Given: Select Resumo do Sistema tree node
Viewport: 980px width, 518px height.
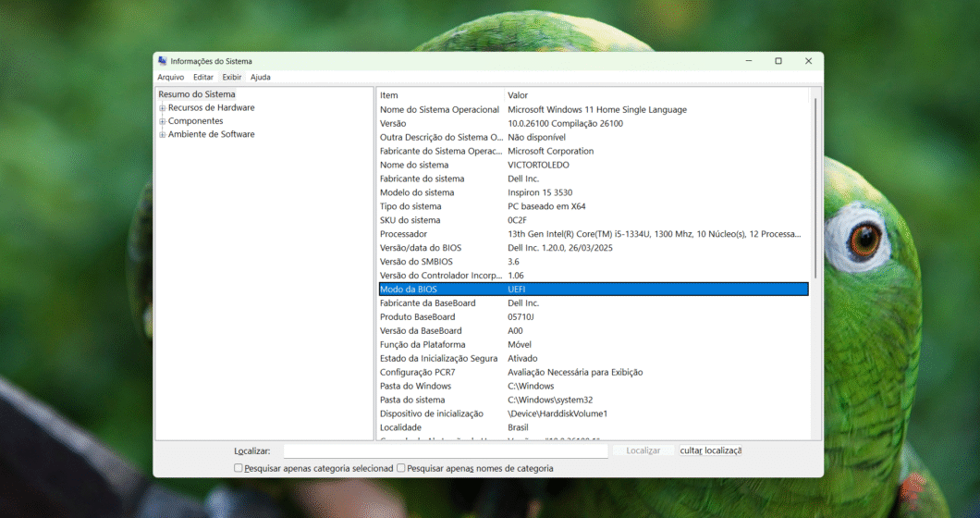Looking at the screenshot, I should click(x=197, y=93).
